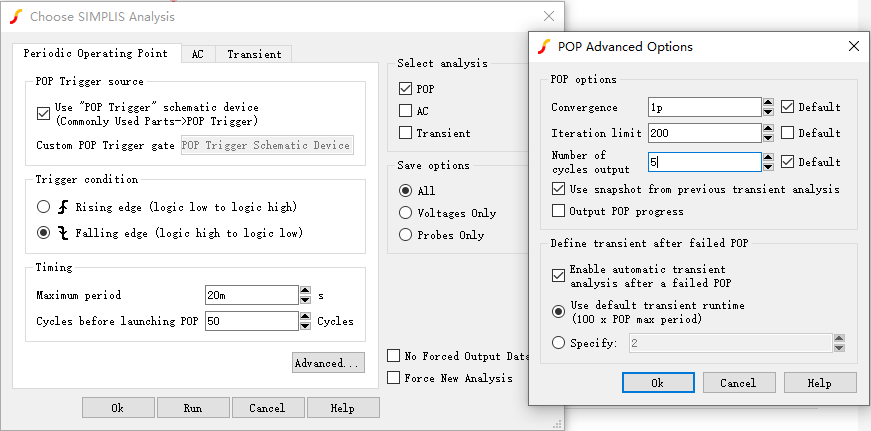This screenshot has width=871, height=431.
Task: Toggle No Forced Output Data checkbox
Action: (393, 356)
